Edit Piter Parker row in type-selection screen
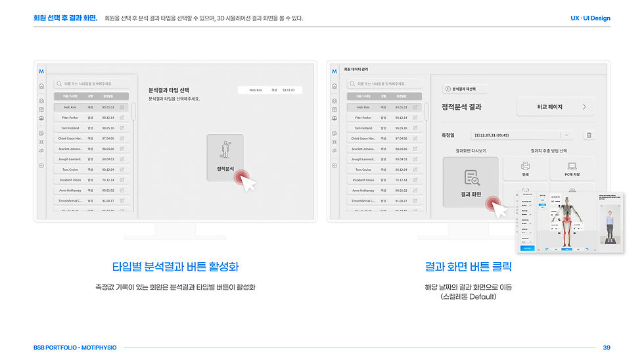Image resolution: width=644 pixels, height=362 pixels. (122, 118)
